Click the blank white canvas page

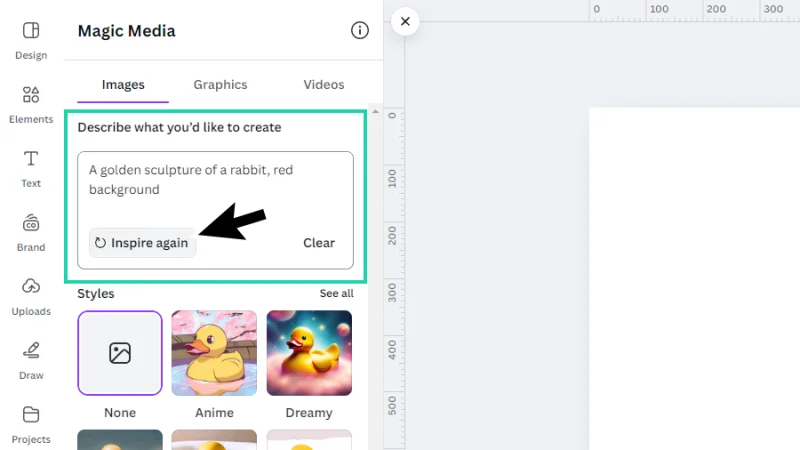[694, 280]
